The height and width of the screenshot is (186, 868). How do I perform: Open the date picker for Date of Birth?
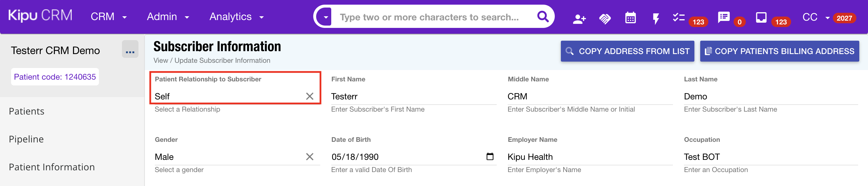pos(490,157)
